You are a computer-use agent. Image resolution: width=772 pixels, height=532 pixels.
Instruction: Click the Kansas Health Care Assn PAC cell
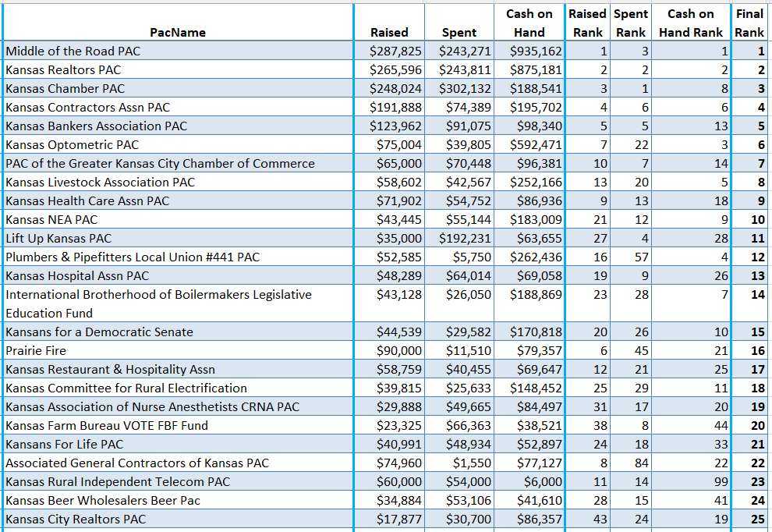(178, 200)
